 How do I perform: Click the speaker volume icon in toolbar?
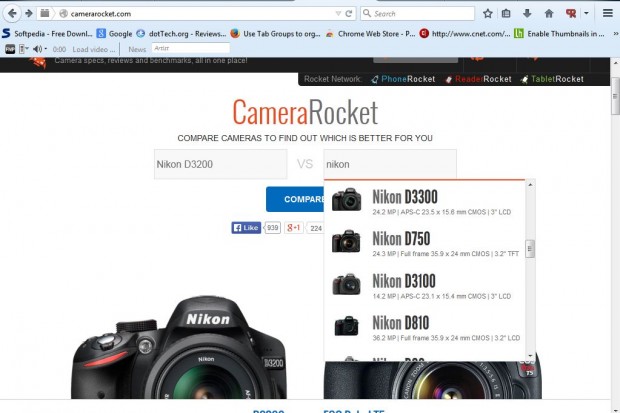[37, 48]
